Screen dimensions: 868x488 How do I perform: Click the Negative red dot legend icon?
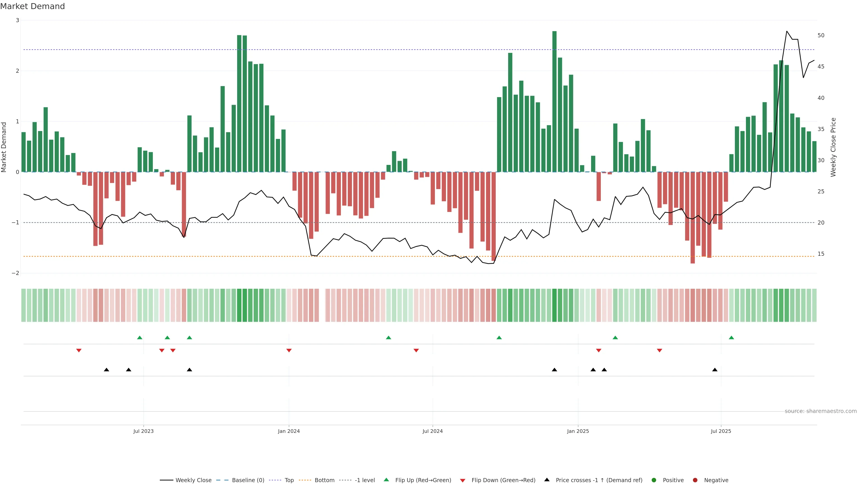(x=695, y=480)
